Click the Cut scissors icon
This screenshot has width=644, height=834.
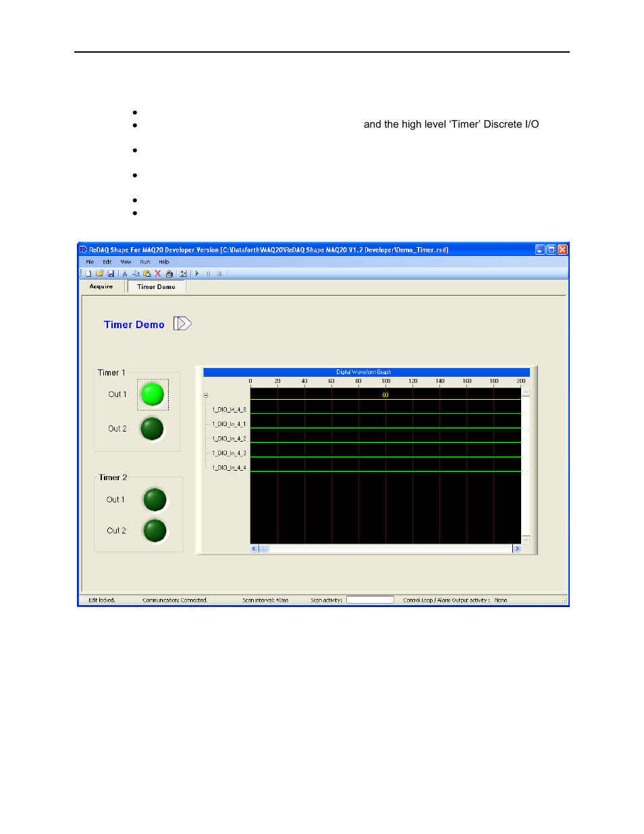click(125, 273)
